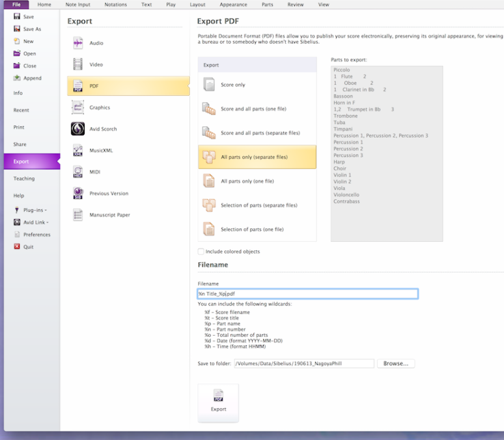Switch to the Play ribbon tab
The image size is (504, 440).
(171, 5)
